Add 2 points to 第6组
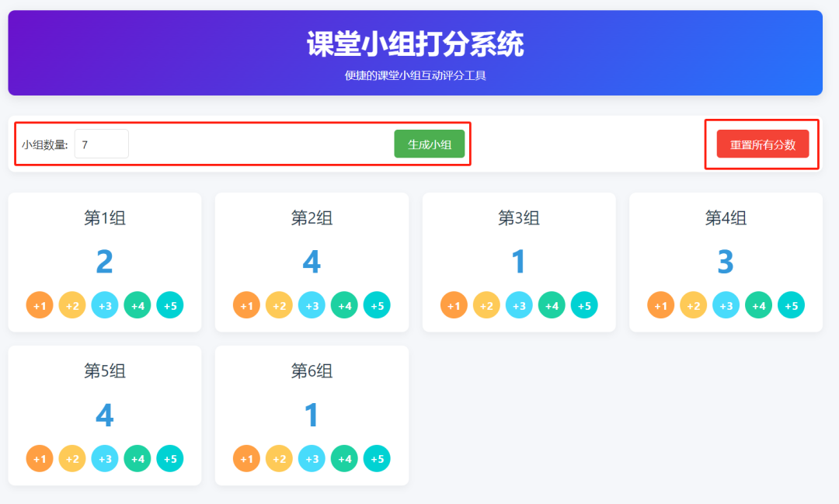The width and height of the screenshot is (839, 504). pos(279,458)
